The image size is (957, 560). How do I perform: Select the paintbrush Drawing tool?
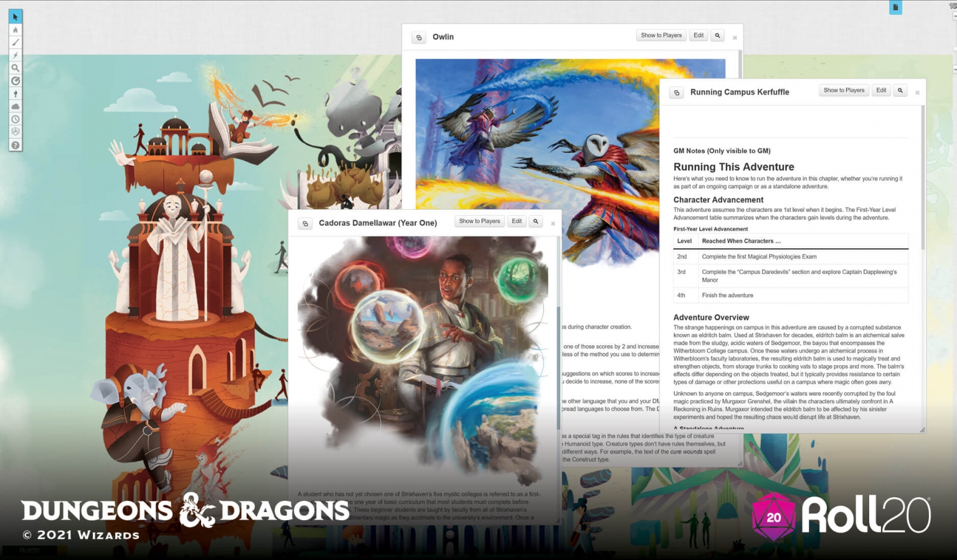point(16,42)
